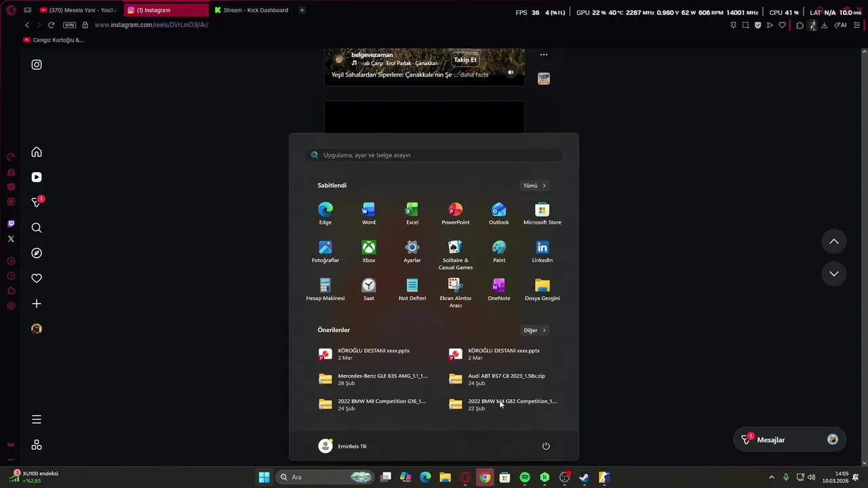Go to previous reel with up chevron
The height and width of the screenshot is (488, 868).
pos(834,242)
